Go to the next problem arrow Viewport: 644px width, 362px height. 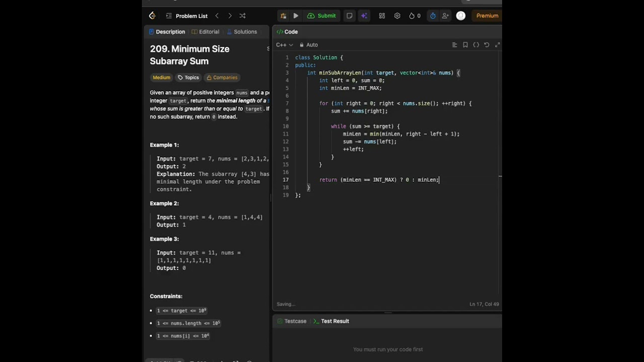(230, 16)
